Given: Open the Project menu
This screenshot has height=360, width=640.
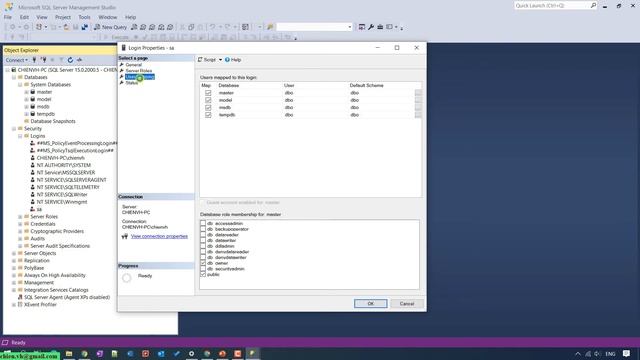Looking at the screenshot, I should [x=63, y=17].
